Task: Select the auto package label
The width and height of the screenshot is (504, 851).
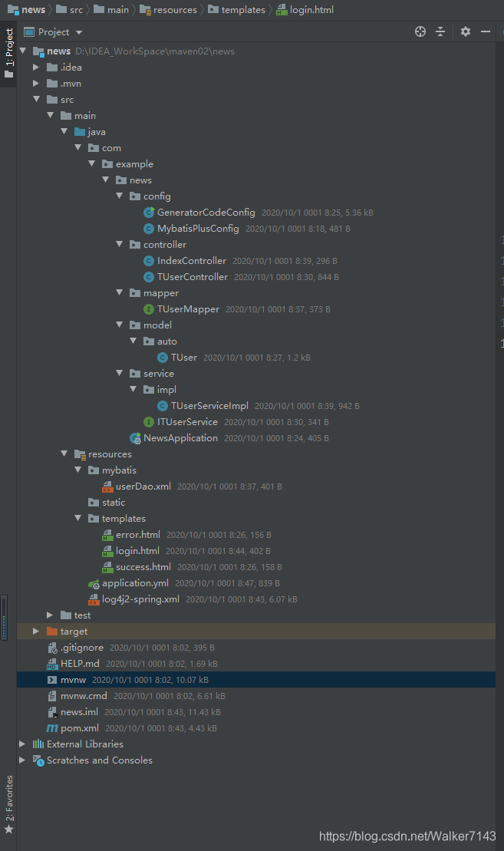Action: pyautogui.click(x=167, y=341)
